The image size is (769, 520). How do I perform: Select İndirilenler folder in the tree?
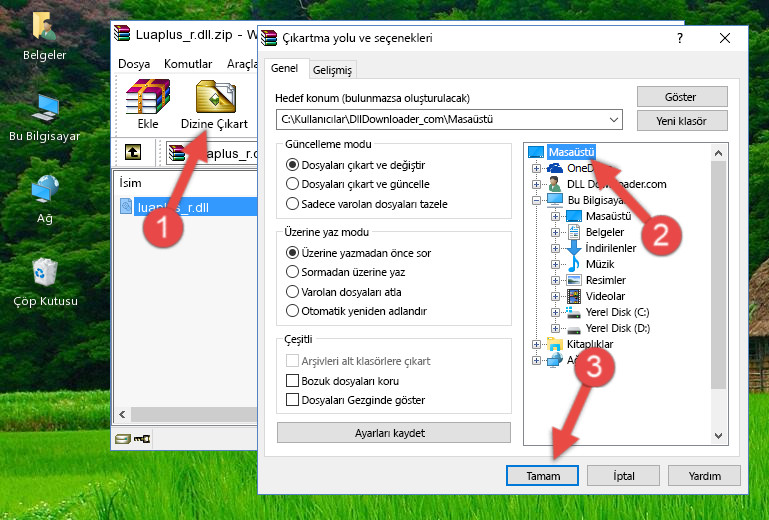pyautogui.click(x=611, y=248)
